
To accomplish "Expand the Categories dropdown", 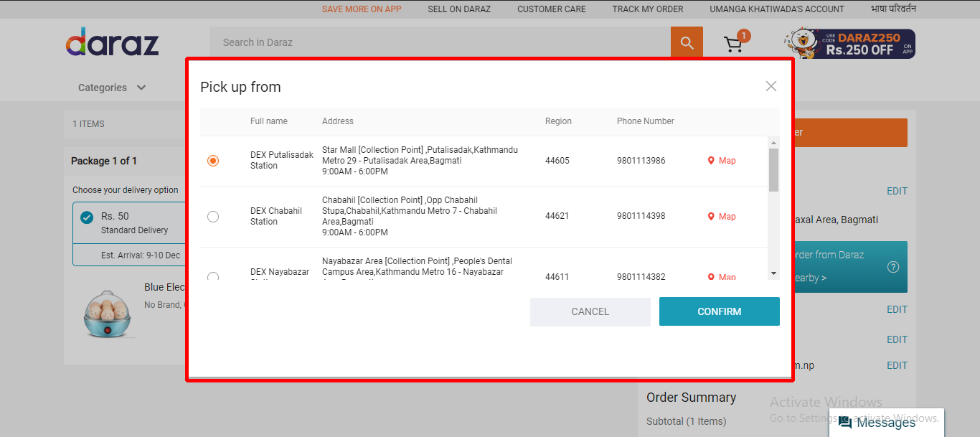I will (112, 88).
